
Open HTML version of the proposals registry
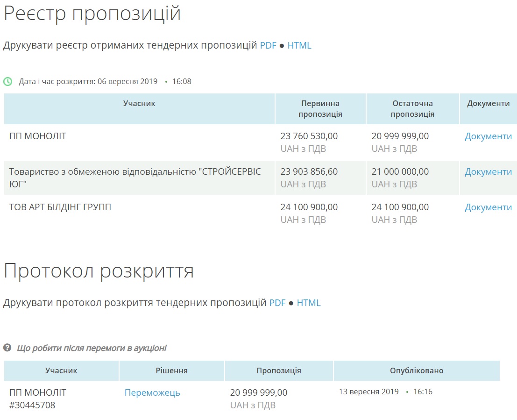(x=299, y=45)
